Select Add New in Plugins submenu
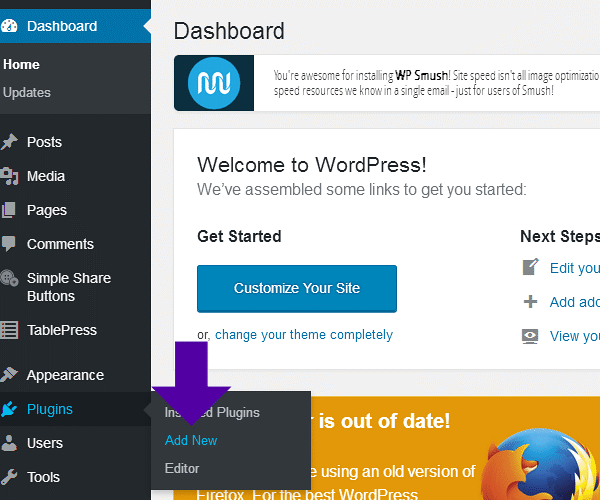 click(191, 440)
